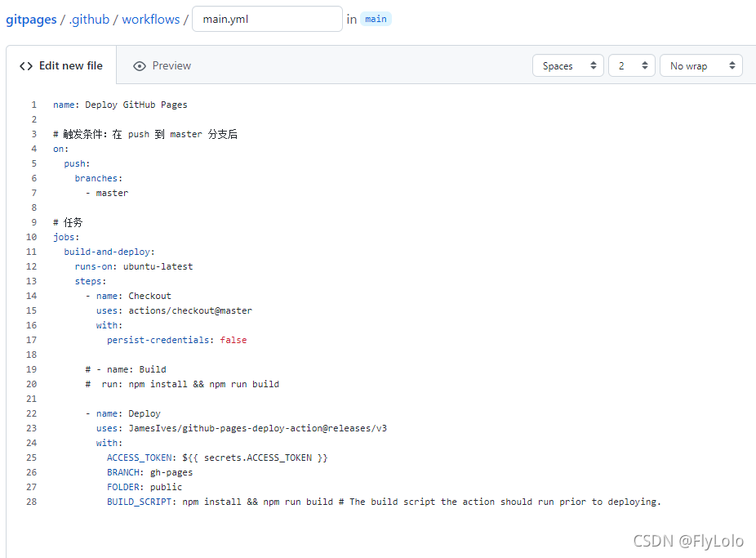Click line number 18 in the gutter
756x558 pixels.
(31, 355)
